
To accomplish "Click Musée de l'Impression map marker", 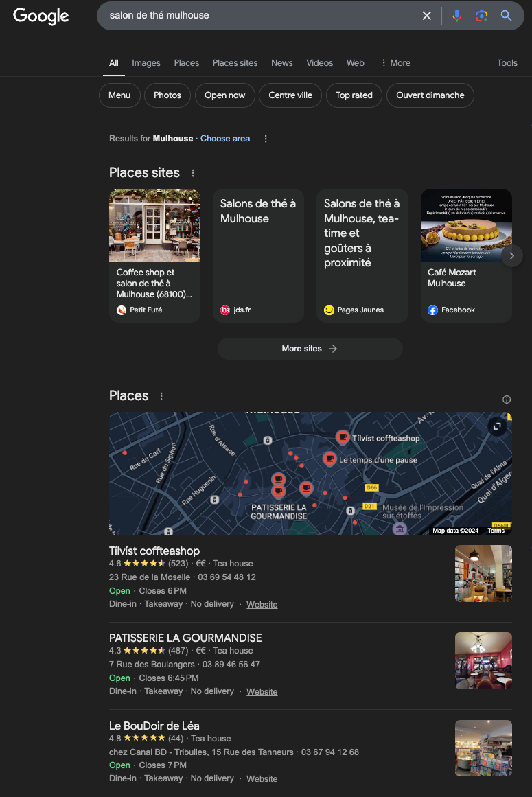I will (400, 529).
